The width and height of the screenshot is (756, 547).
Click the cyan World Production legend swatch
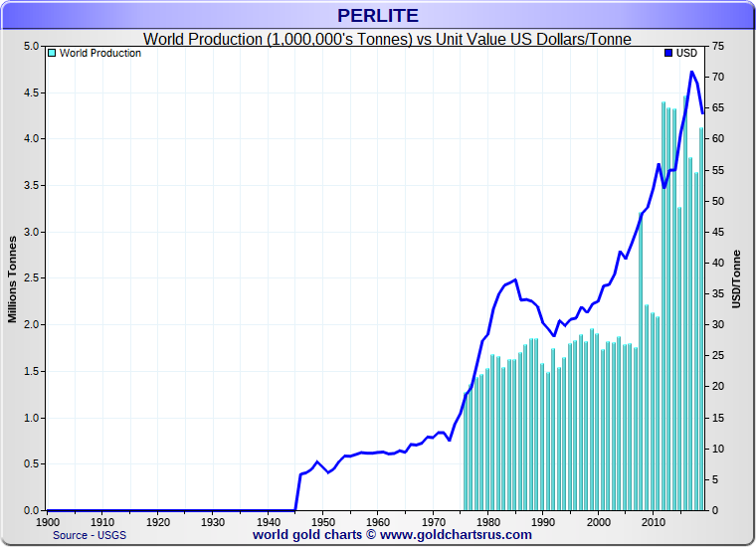click(x=52, y=53)
